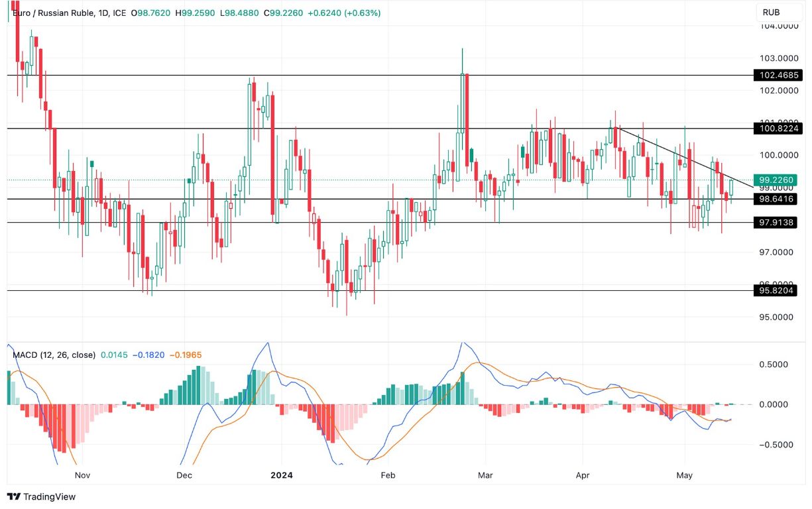
Task: Click the May label on time axis
Action: pyautogui.click(x=685, y=475)
